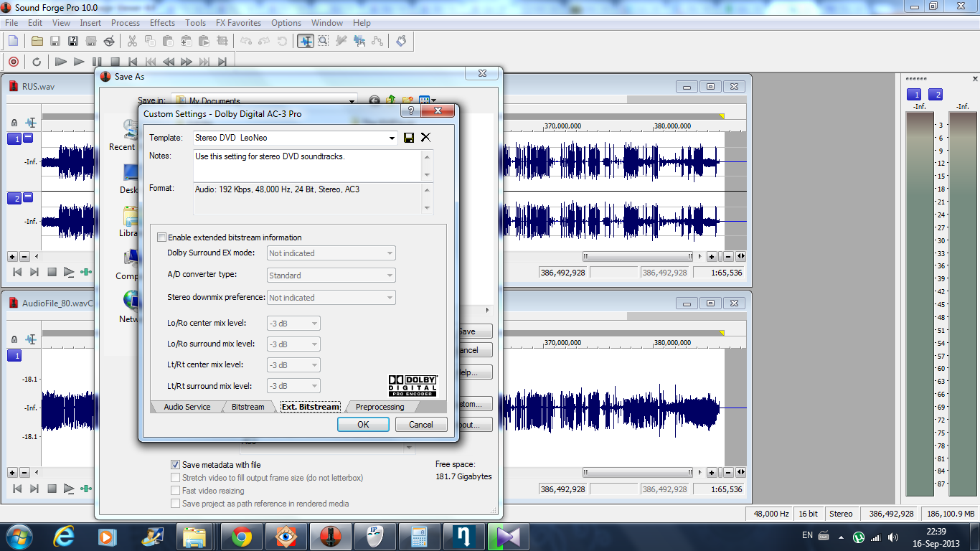Select channel 1 of the AudioFile_80.wav window
980x551 pixels.
(x=14, y=356)
